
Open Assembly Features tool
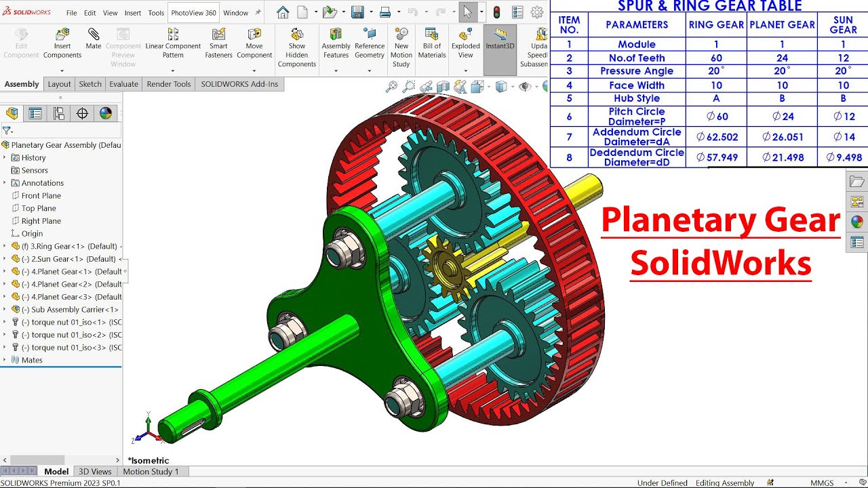pyautogui.click(x=336, y=44)
